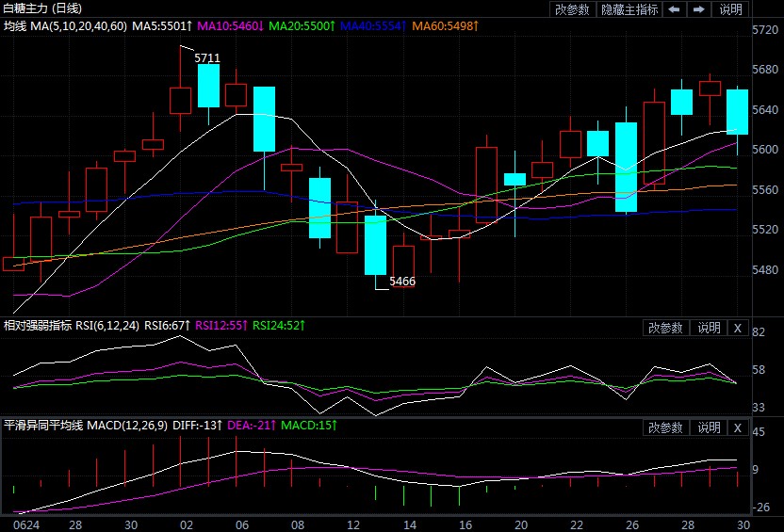Open 说明 help for the main chart
The height and width of the screenshot is (532, 784).
[x=730, y=9]
